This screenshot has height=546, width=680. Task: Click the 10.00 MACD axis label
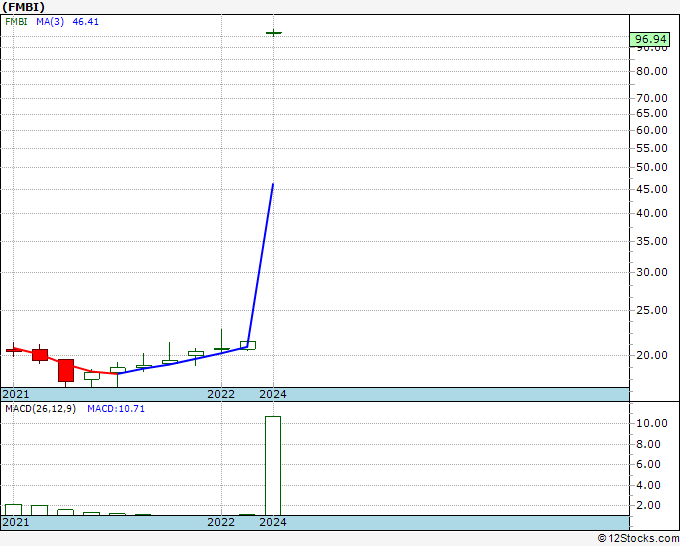click(x=652, y=423)
